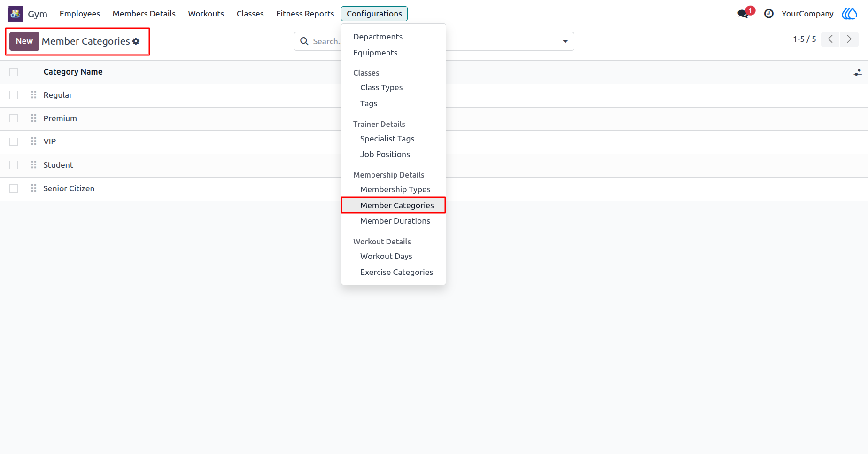Open optional columns adjust icon
Screen dimensions: 868x454
click(x=858, y=72)
